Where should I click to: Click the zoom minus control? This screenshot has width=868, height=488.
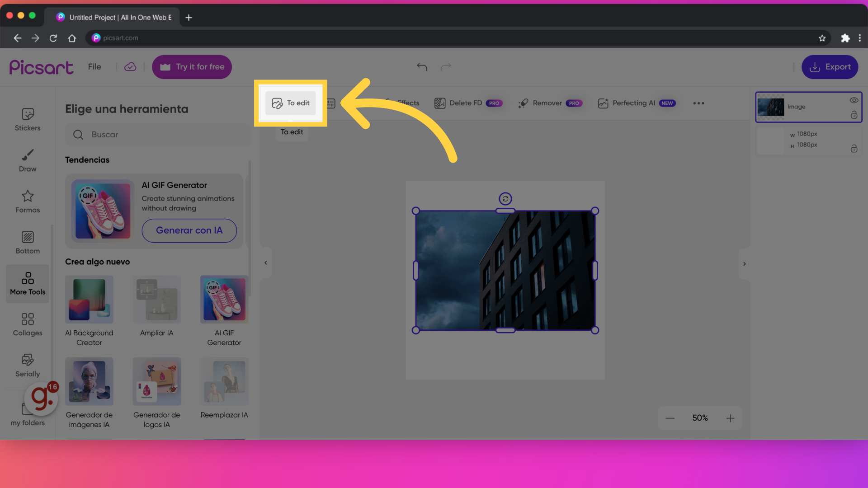[x=670, y=418]
